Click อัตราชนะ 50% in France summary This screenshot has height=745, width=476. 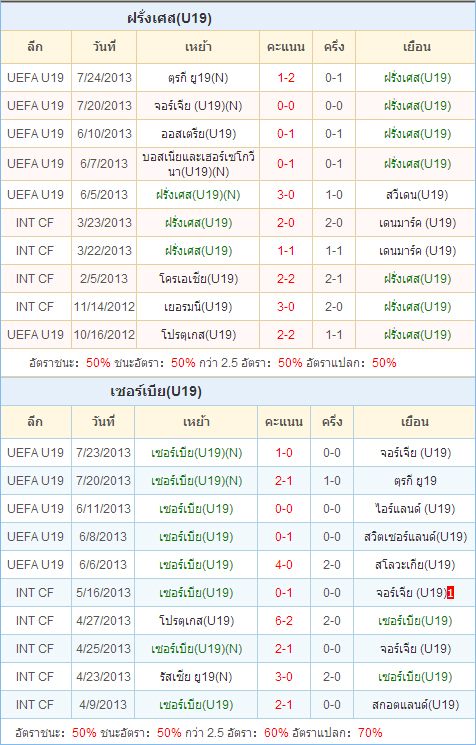point(98,363)
